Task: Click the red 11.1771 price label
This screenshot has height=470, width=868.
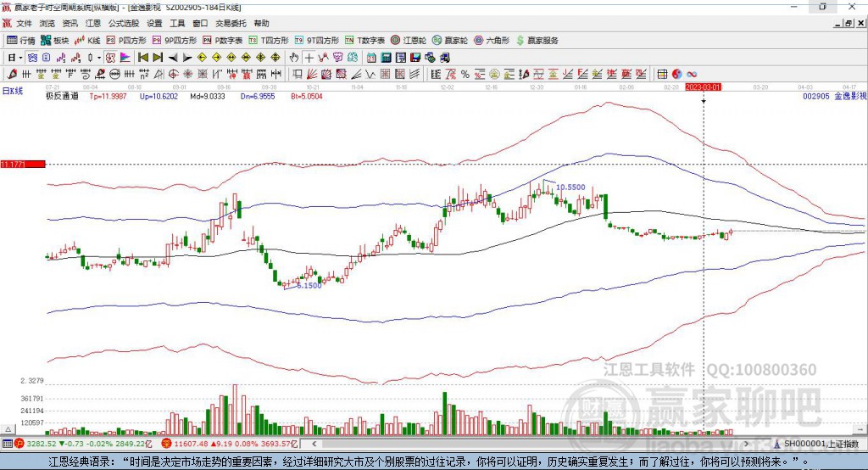Action: point(23,164)
